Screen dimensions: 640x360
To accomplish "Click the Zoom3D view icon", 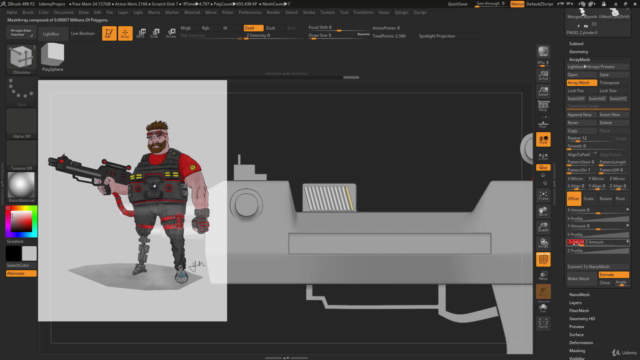I will point(543,227).
